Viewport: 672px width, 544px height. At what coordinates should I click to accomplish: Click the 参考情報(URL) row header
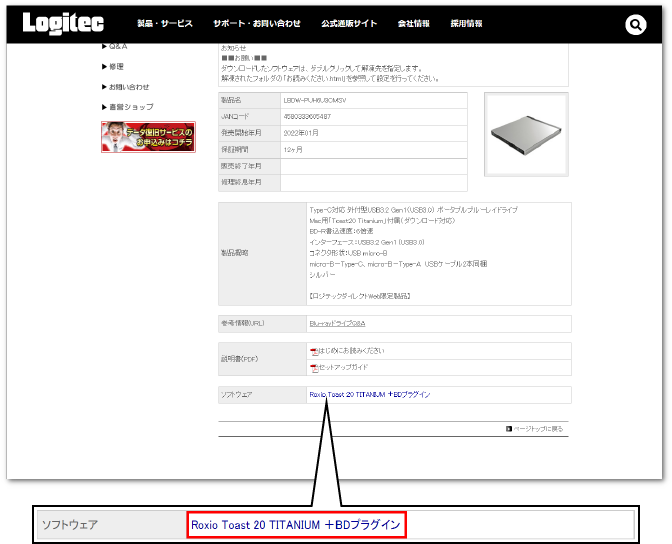pyautogui.click(x=262, y=324)
